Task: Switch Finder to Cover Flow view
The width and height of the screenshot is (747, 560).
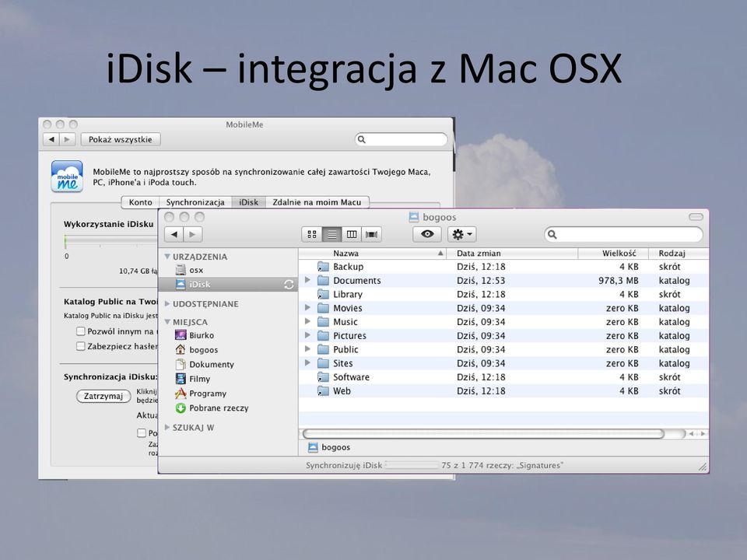Action: coord(372,234)
